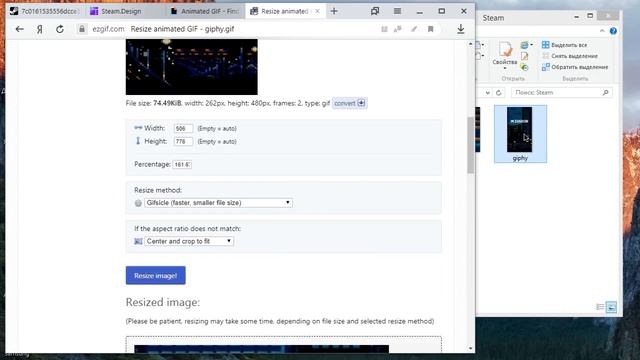Click the Height input field
The height and width of the screenshot is (360, 640).
183,141
